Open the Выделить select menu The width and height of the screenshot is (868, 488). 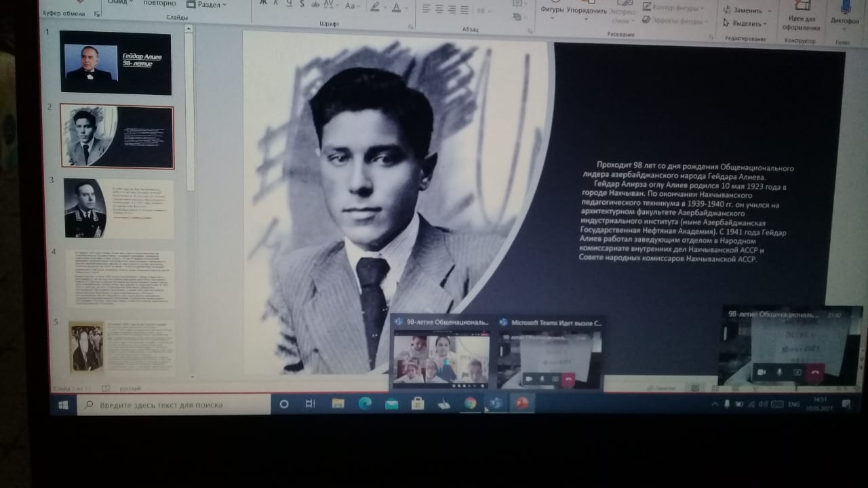coord(745,23)
